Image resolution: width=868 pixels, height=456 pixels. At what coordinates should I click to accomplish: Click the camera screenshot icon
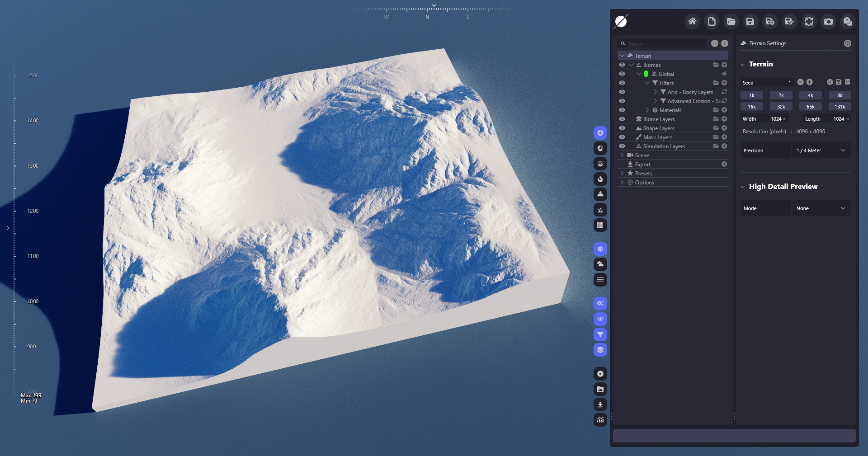[x=828, y=21]
